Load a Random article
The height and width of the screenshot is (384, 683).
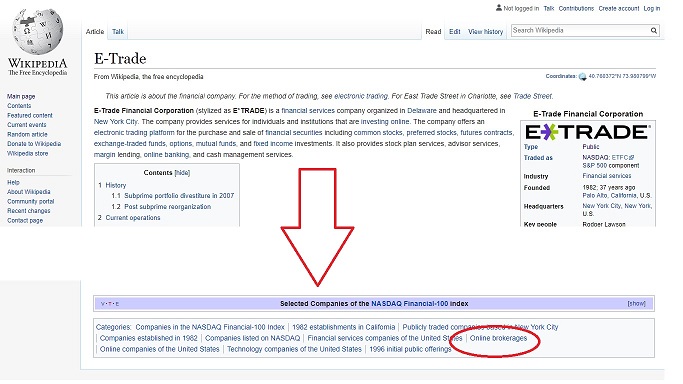coord(27,135)
